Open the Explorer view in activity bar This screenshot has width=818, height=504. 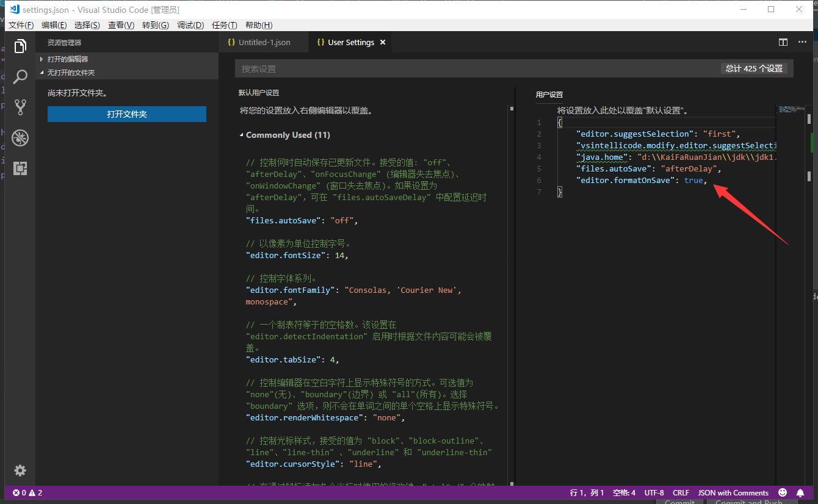click(x=20, y=46)
